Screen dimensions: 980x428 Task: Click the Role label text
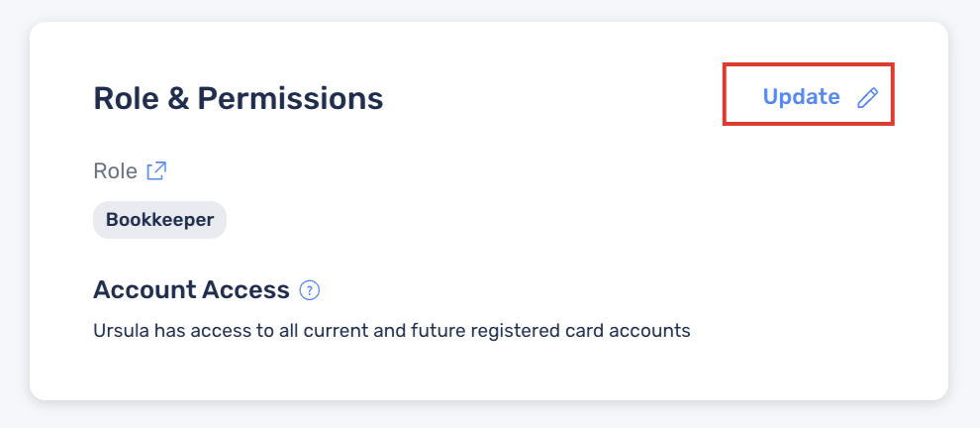tap(115, 170)
